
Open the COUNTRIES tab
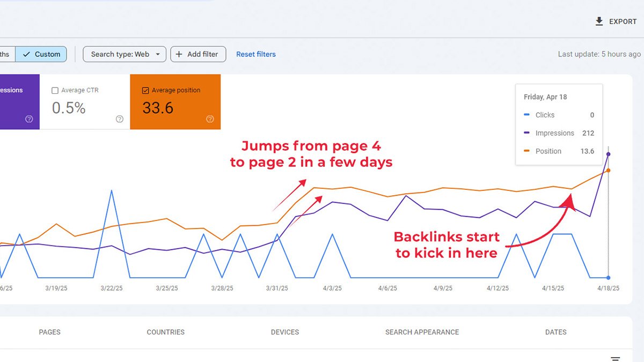165,332
